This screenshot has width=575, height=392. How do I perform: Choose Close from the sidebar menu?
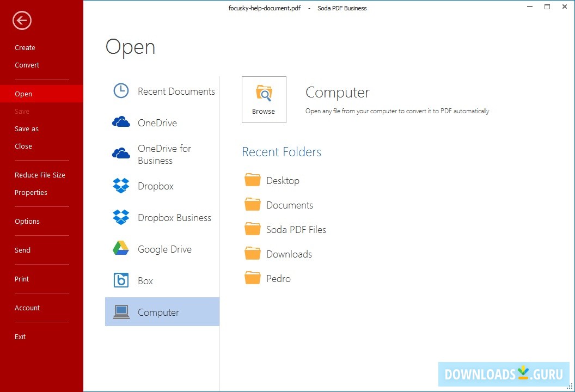click(x=23, y=146)
